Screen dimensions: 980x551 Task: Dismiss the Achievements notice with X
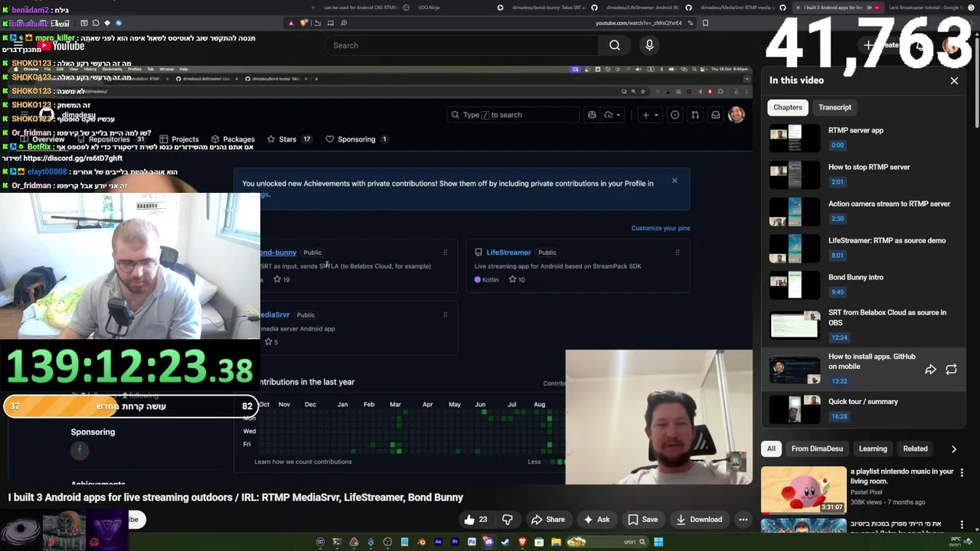click(x=675, y=181)
